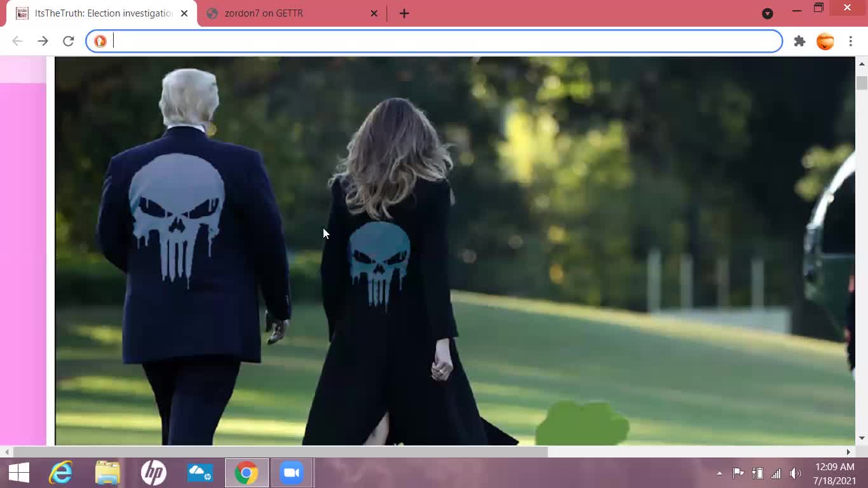Open the network signal icon
The image size is (868, 488).
776,473
